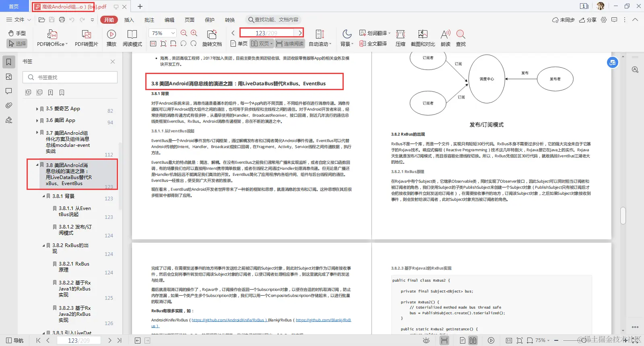Viewport: 644px width, 346px height.
Task: Click the status bar zoom slider
Action: click(592, 340)
